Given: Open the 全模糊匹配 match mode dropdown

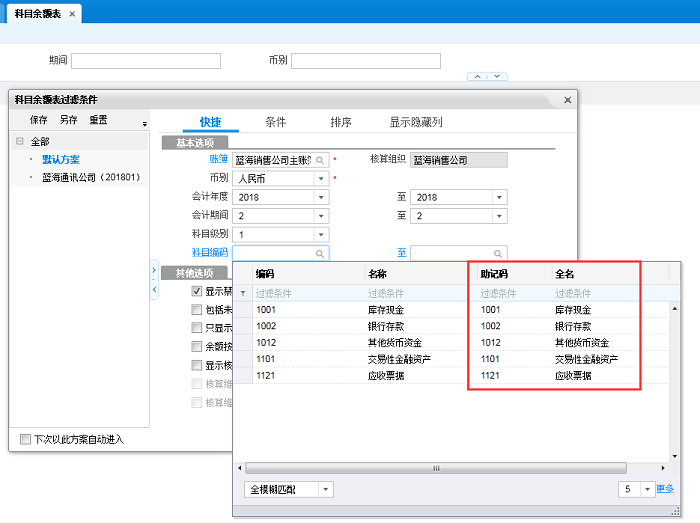Looking at the screenshot, I should tap(325, 489).
